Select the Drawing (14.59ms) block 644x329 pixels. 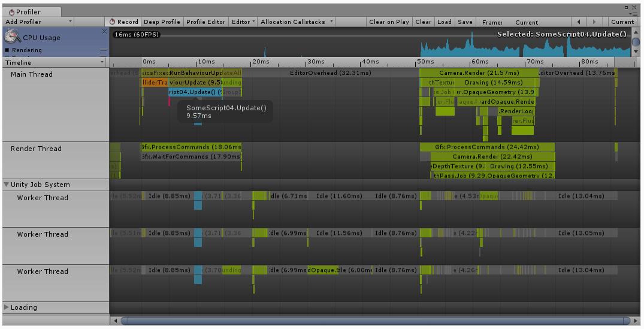click(494, 83)
